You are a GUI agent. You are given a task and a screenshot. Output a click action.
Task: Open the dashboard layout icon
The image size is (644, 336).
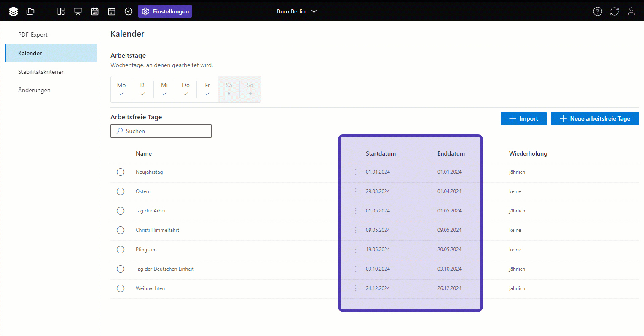pyautogui.click(x=61, y=11)
